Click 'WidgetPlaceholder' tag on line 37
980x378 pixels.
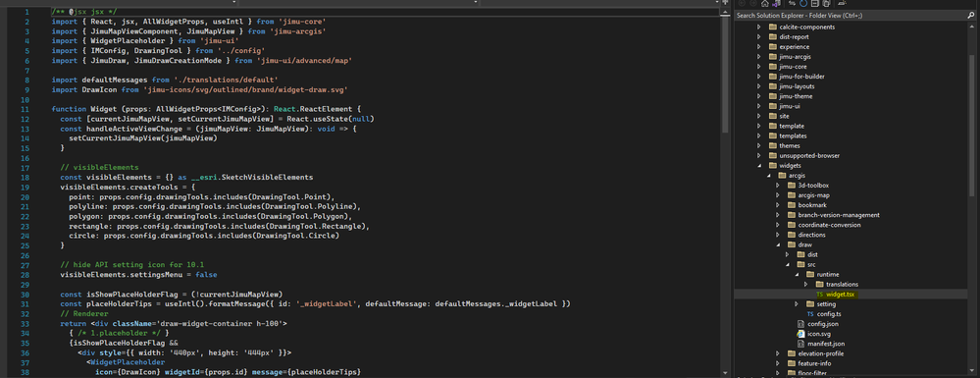pos(129,362)
